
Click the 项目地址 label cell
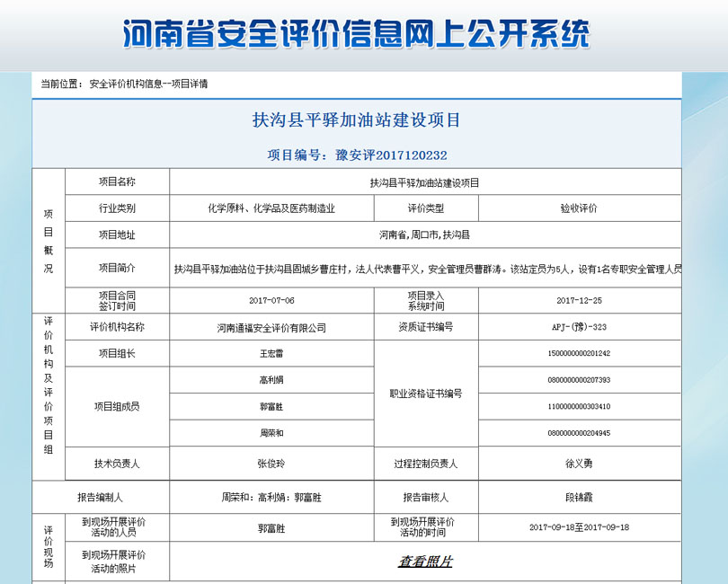pos(117,234)
